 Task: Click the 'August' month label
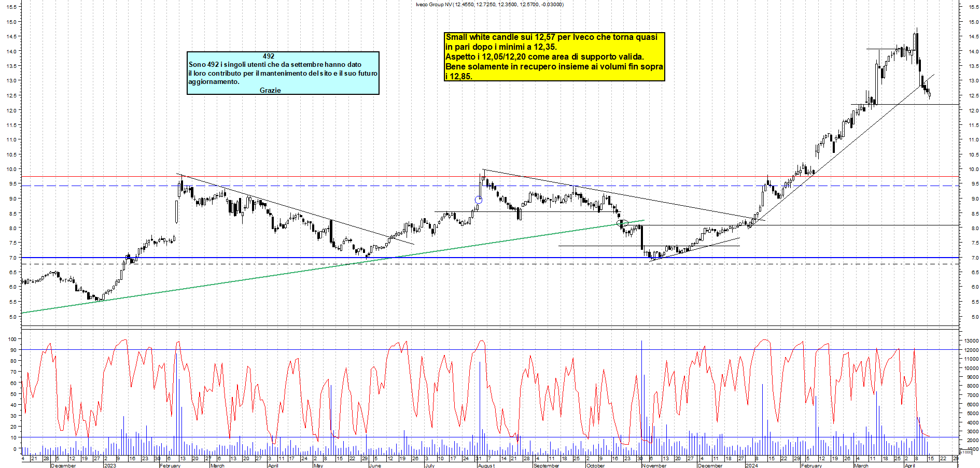point(486,465)
